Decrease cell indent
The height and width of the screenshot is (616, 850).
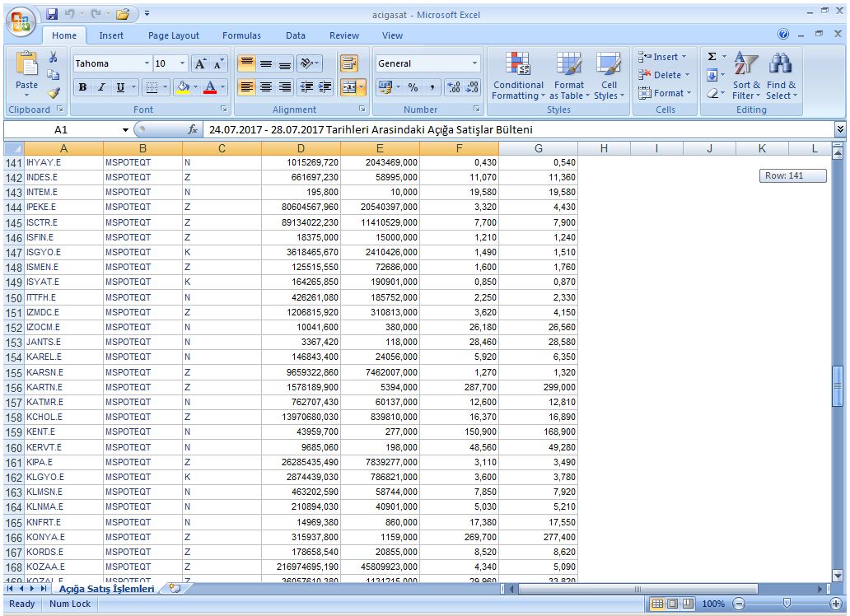coord(307,86)
